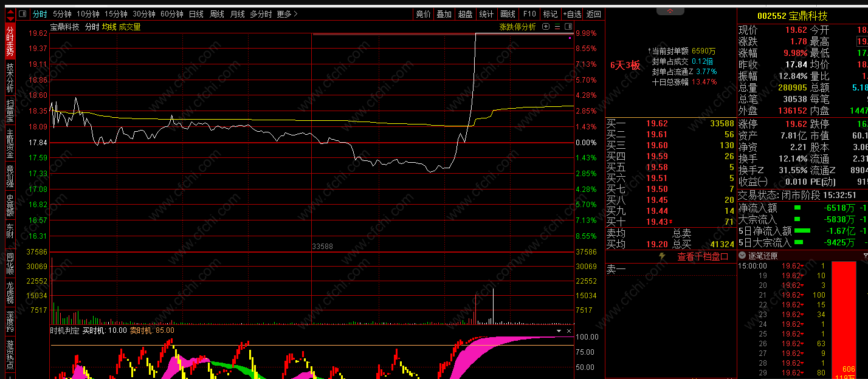Click the 买十 price 19.43 row
The image size is (868, 379).
tap(670, 222)
